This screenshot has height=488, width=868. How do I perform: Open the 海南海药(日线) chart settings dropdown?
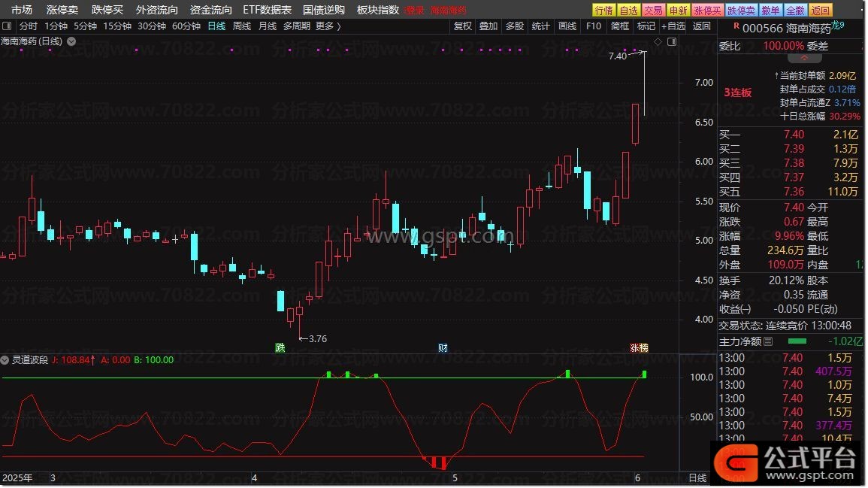(72, 41)
